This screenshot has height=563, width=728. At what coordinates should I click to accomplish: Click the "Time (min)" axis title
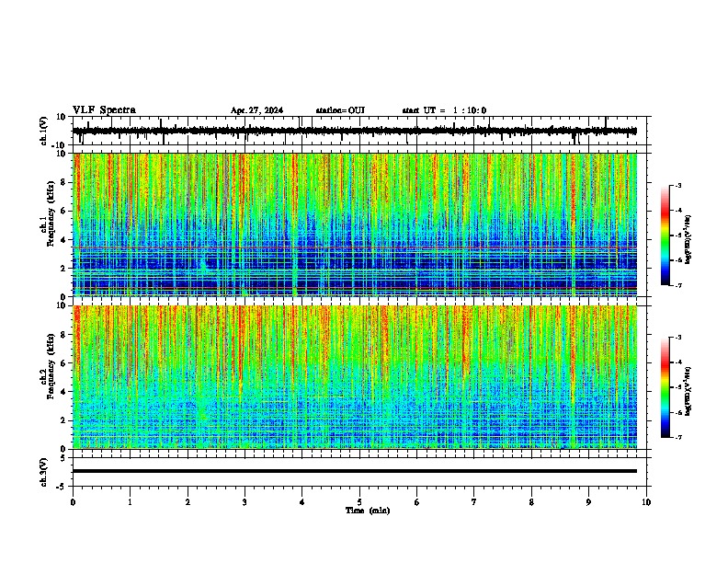pos(368,511)
